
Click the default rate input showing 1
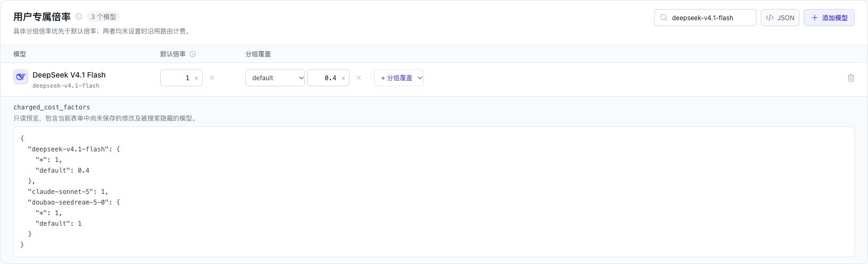click(x=181, y=78)
